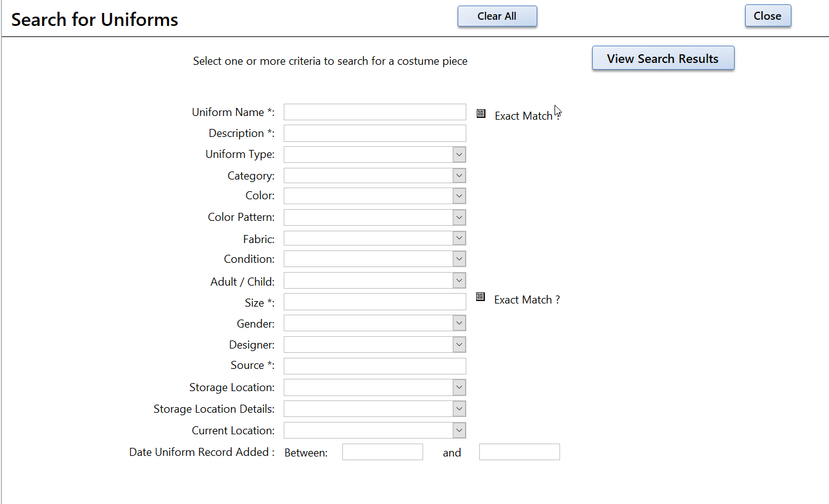Open the Color selection dropdown
This screenshot has height=504, width=829.
click(459, 196)
